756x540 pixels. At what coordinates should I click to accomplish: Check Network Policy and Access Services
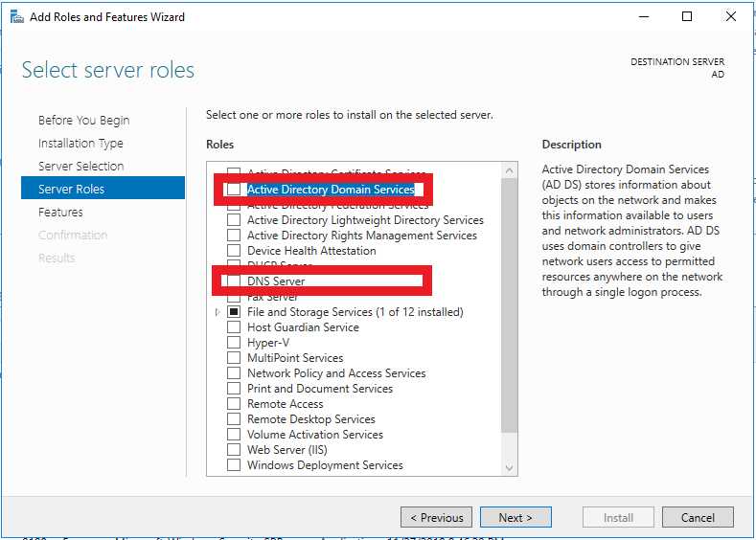coord(234,372)
